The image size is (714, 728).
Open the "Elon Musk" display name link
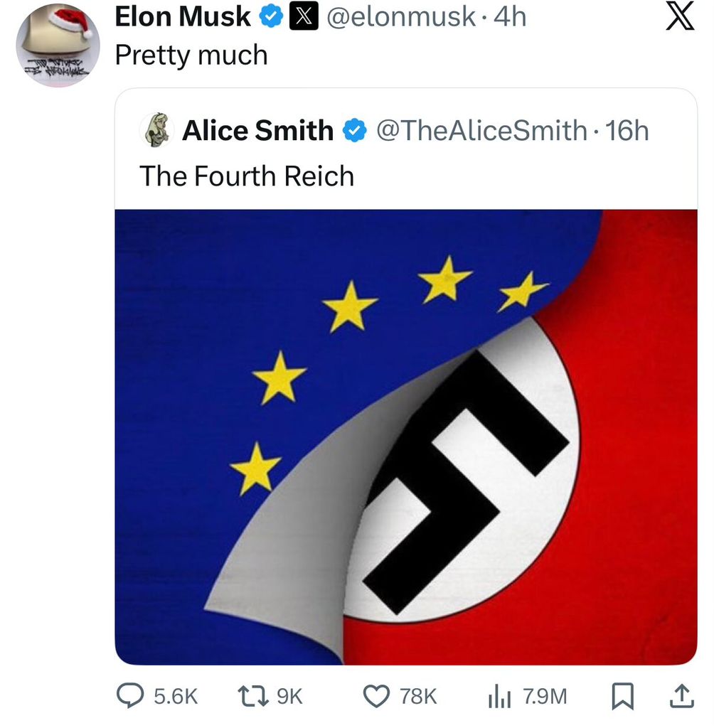tap(183, 17)
